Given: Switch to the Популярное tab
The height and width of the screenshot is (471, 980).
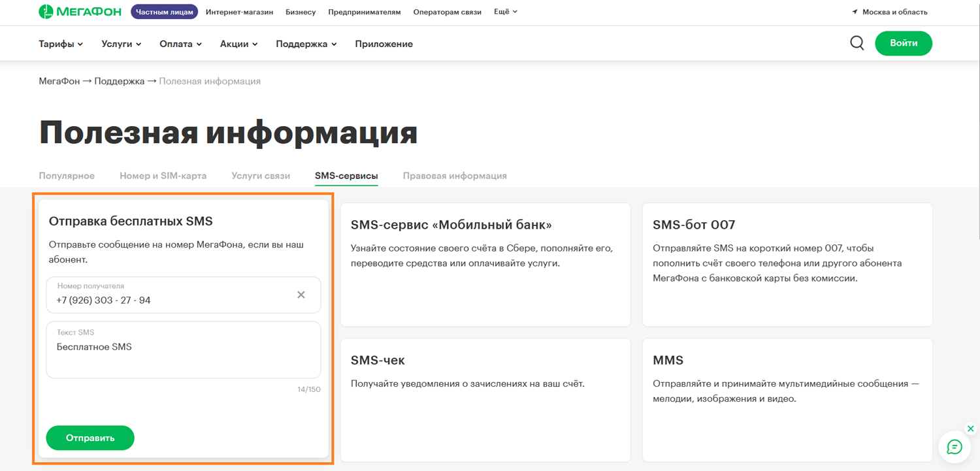Looking at the screenshot, I should (x=67, y=176).
